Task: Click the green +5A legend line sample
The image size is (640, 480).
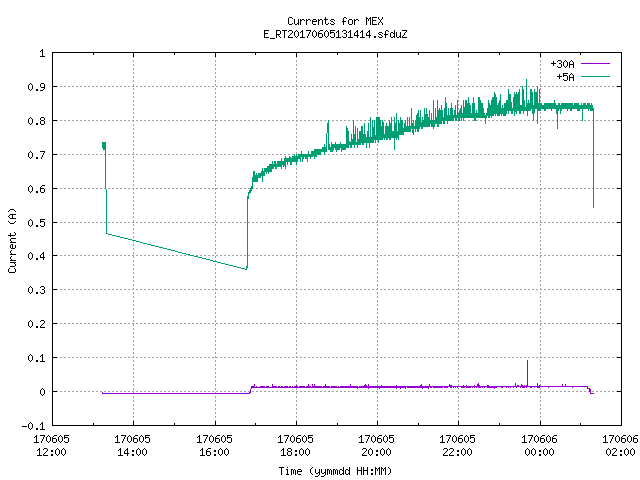Action: [595, 76]
